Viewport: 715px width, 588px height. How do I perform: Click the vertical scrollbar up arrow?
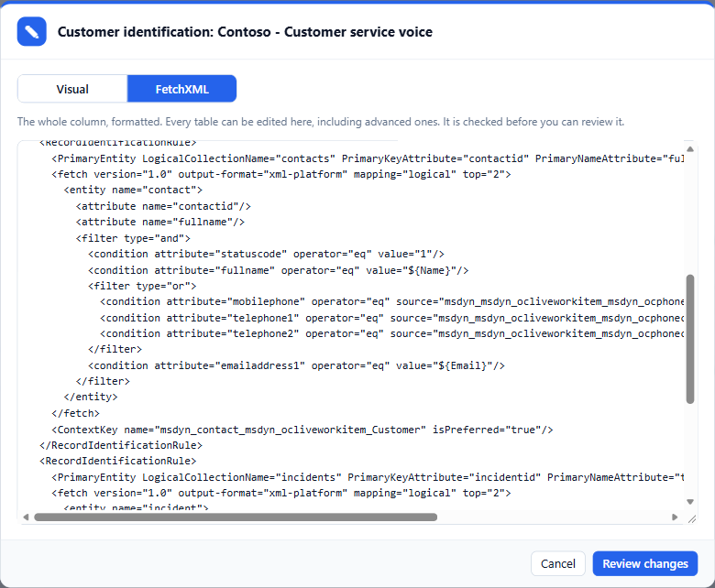pyautogui.click(x=690, y=149)
